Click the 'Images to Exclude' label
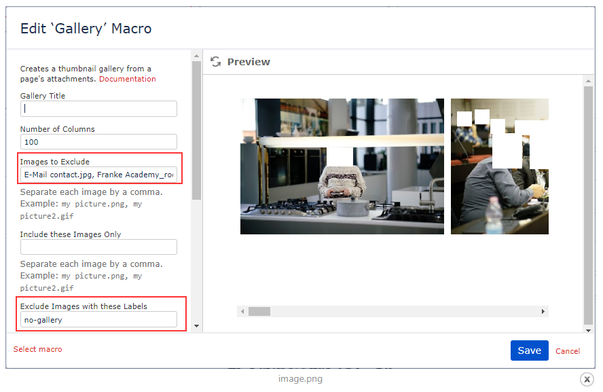This screenshot has height=392, width=603. (x=55, y=162)
